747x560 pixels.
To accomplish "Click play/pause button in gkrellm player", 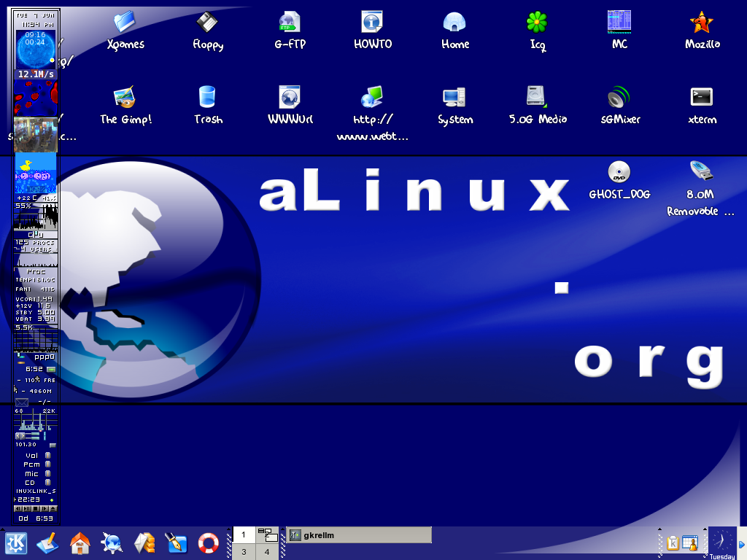I will point(27,508).
